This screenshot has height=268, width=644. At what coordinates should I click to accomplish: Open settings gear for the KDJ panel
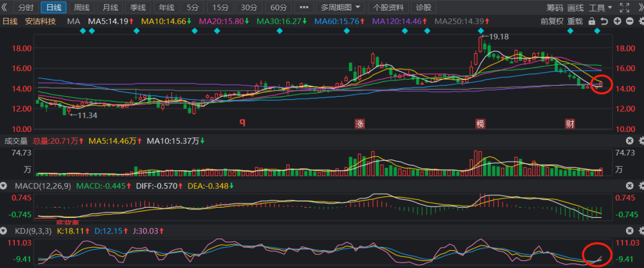(x=641, y=231)
